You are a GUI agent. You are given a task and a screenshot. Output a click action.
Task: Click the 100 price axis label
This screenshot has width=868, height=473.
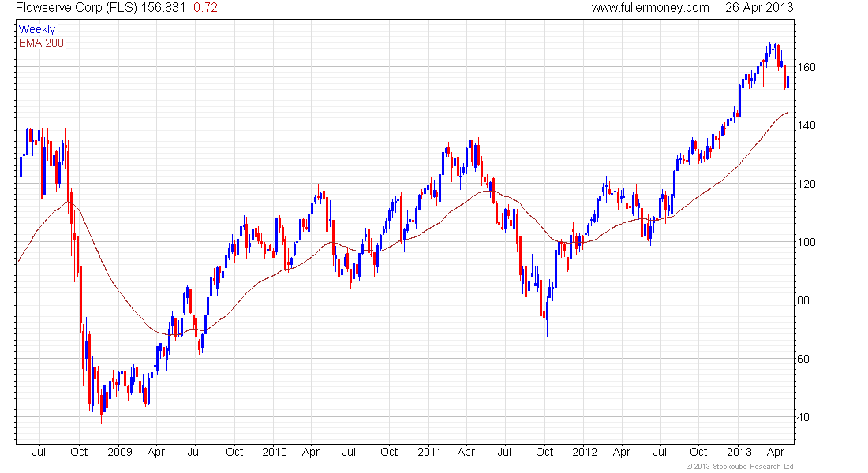click(806, 242)
